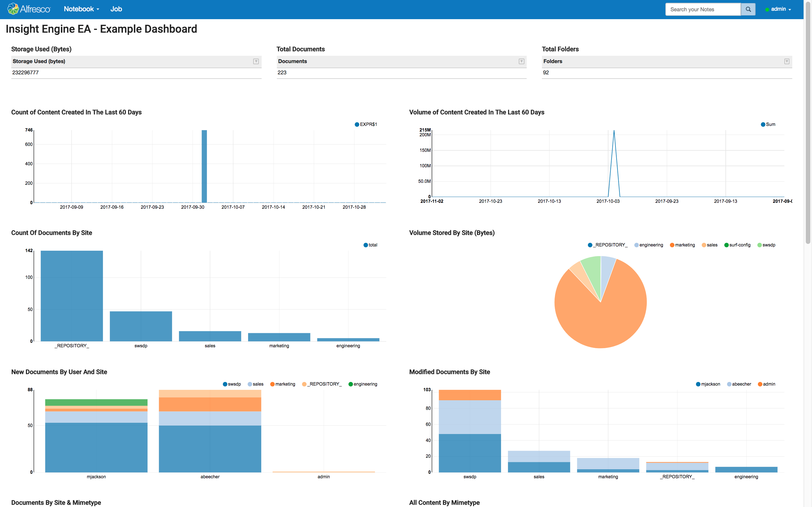
Task: Click the Alfresco logo icon
Action: click(x=14, y=9)
